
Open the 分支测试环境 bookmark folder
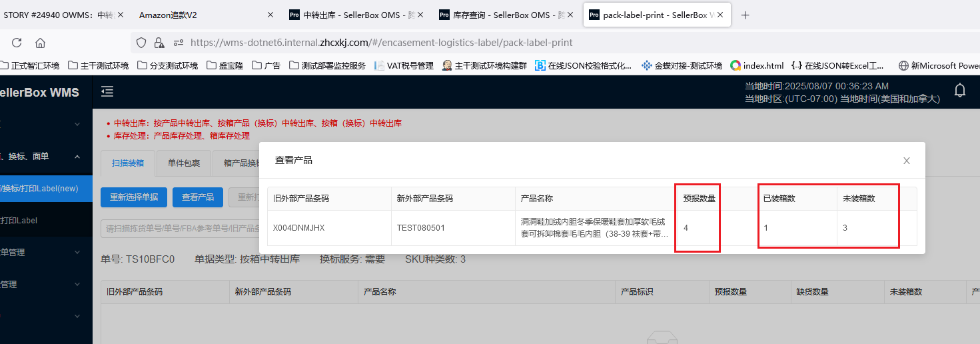(167, 65)
